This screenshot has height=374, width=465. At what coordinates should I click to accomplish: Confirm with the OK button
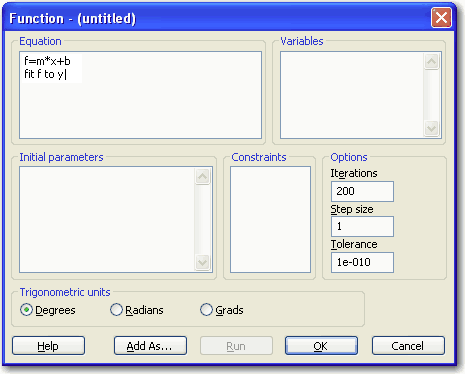[321, 346]
